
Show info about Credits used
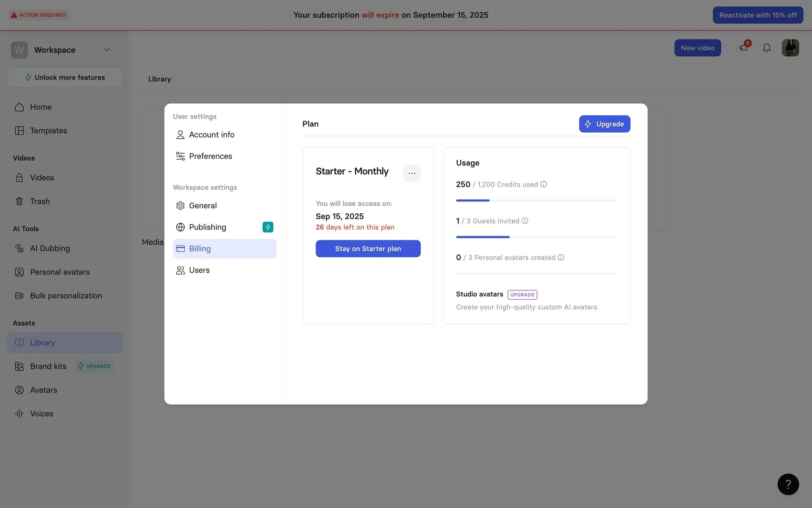pos(543,184)
